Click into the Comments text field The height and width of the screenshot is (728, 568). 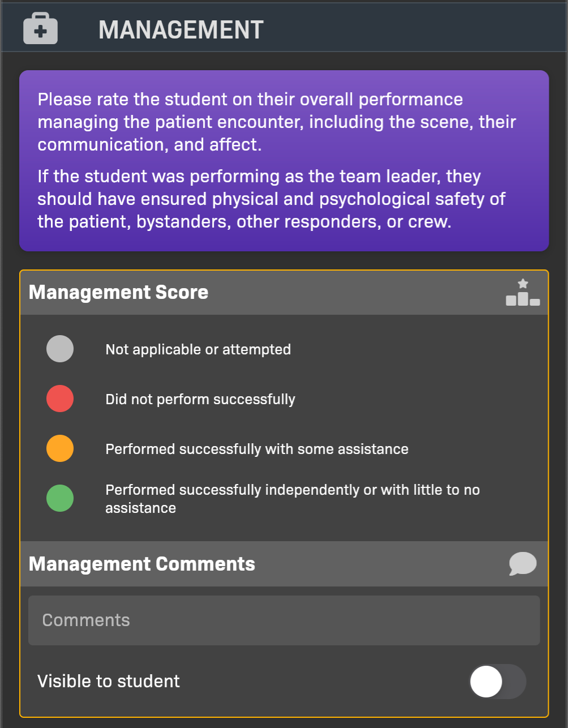click(x=284, y=620)
